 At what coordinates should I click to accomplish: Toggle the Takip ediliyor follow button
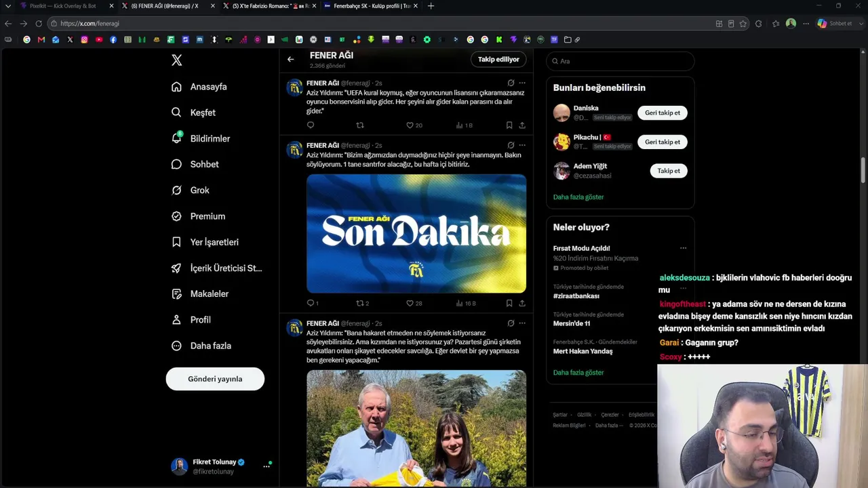498,60
